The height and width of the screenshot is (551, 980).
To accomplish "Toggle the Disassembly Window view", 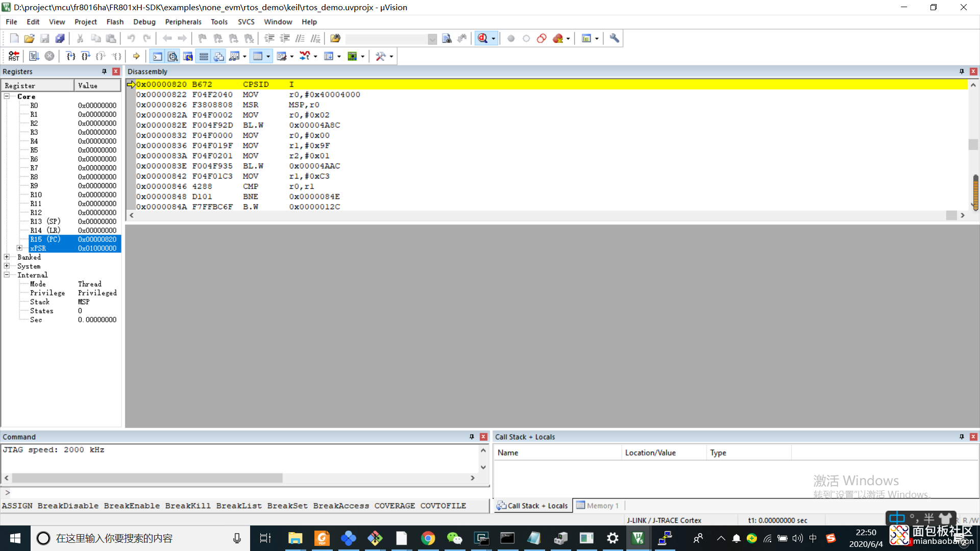I will pyautogui.click(x=173, y=56).
